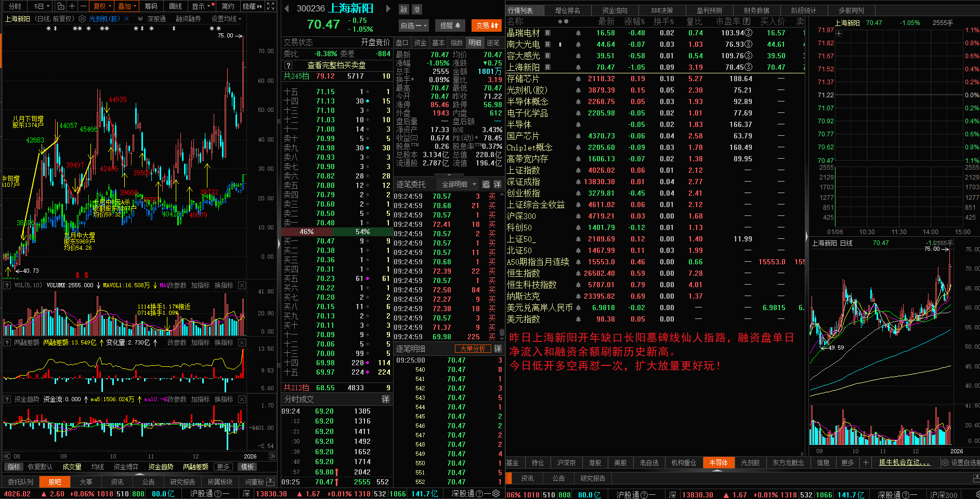Toggle 资金趋势 indicator in indicator bar

pyautogui.click(x=161, y=467)
